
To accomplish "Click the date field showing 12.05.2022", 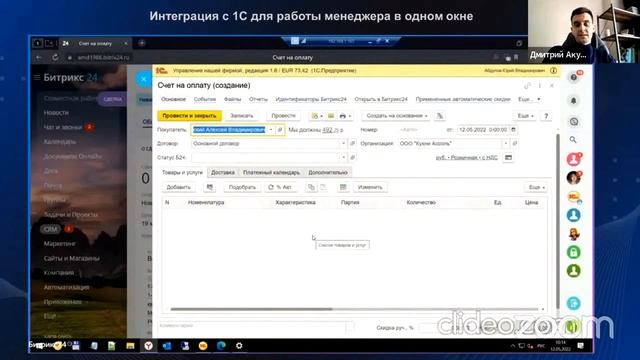I will [x=483, y=130].
